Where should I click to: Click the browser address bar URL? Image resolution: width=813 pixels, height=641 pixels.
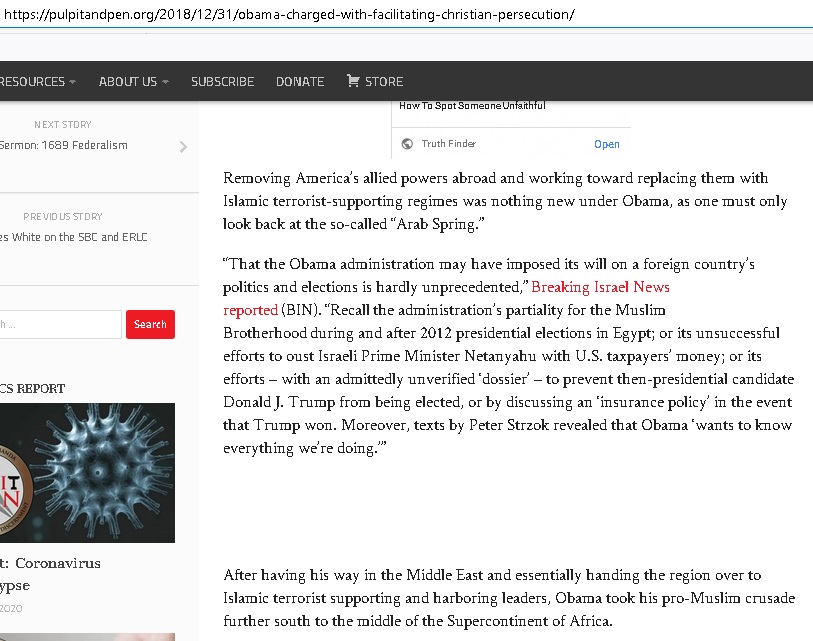(x=289, y=14)
